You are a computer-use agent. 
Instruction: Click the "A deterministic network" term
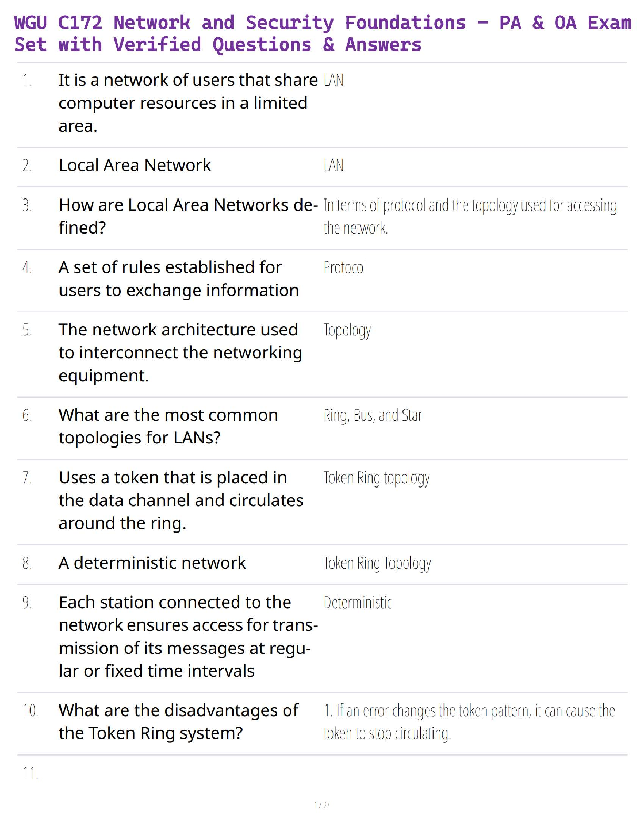click(x=152, y=563)
